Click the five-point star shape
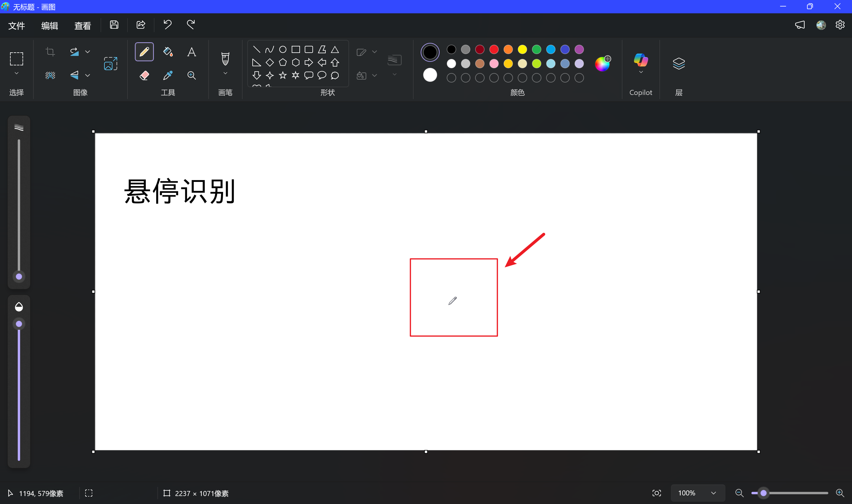The height and width of the screenshot is (504, 852). pos(283,75)
